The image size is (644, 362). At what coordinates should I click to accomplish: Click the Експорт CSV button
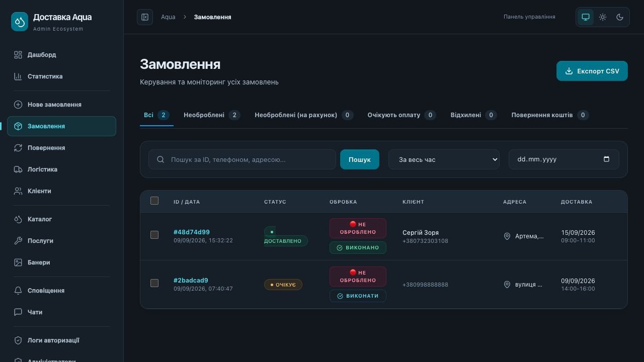click(x=592, y=71)
